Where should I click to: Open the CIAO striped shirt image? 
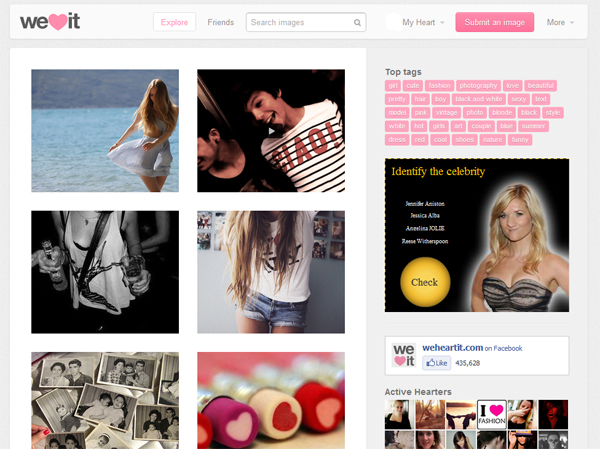pos(271,131)
